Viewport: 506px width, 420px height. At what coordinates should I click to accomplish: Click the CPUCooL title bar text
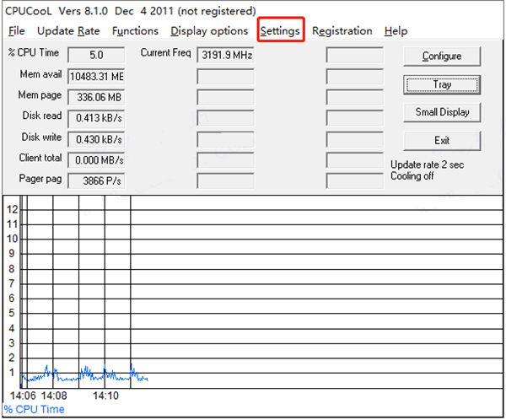click(x=131, y=11)
